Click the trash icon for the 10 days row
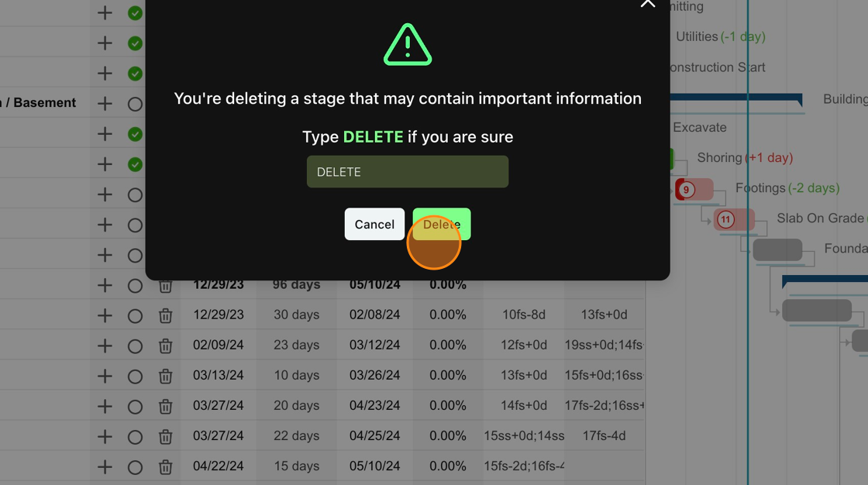 (165, 377)
